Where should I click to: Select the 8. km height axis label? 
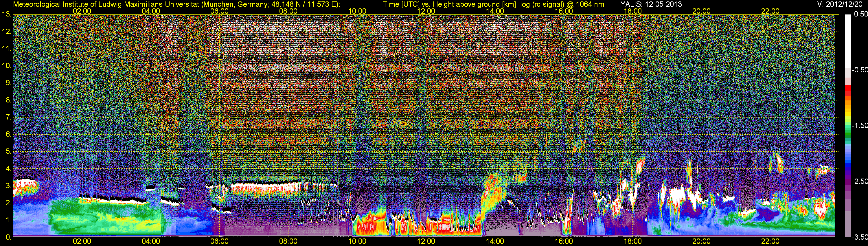(x=9, y=100)
